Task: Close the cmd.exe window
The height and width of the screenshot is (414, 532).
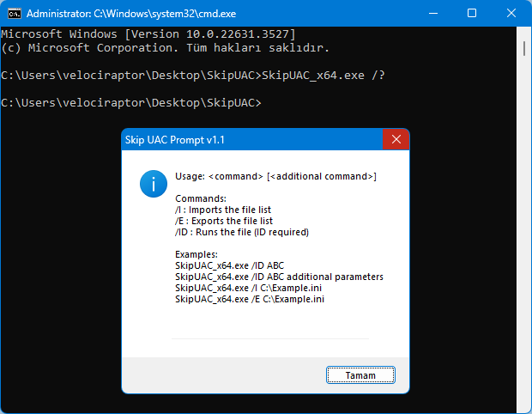Action: click(x=511, y=14)
